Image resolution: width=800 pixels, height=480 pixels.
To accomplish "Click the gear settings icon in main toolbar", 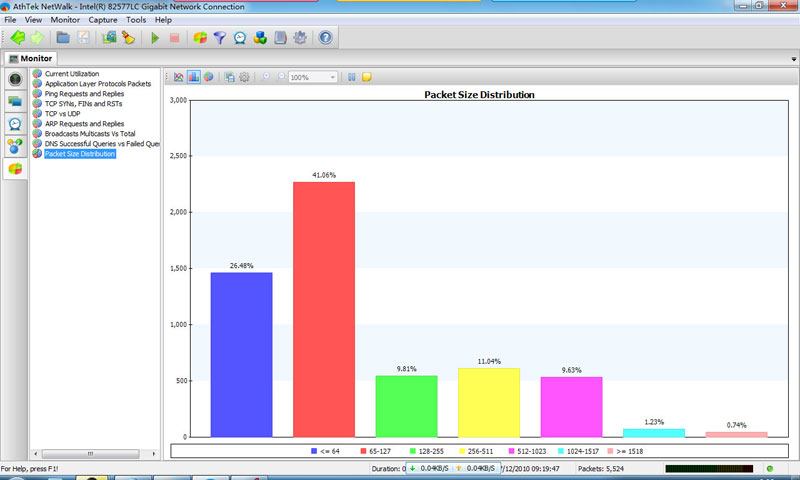I will [x=300, y=38].
